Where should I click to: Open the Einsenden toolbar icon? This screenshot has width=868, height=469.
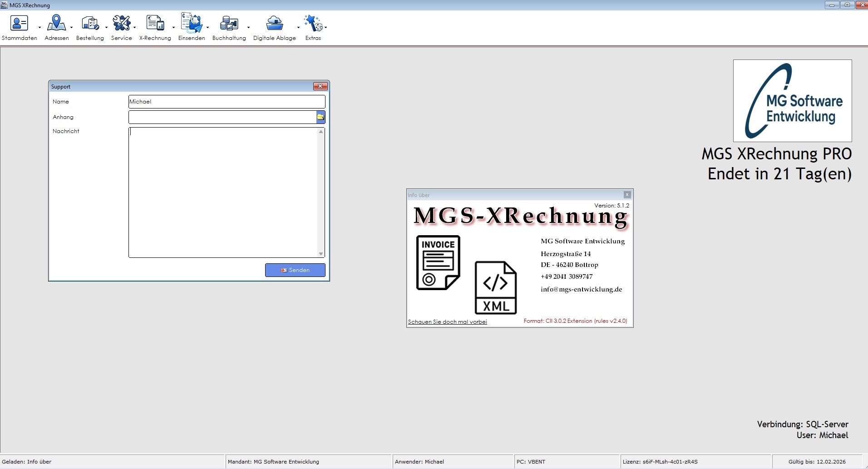tap(192, 23)
